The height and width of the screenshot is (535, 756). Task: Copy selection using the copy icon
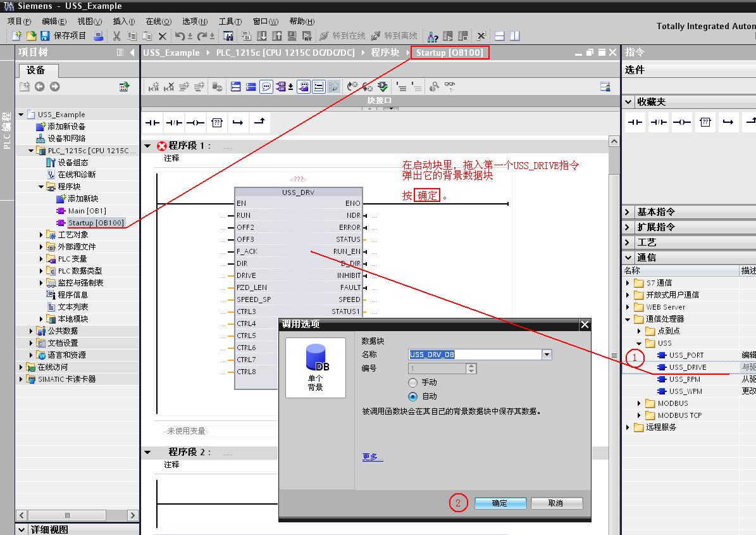pyautogui.click(x=132, y=35)
